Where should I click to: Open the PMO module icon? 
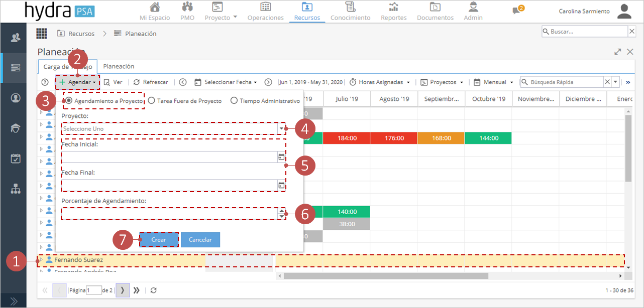point(187,7)
